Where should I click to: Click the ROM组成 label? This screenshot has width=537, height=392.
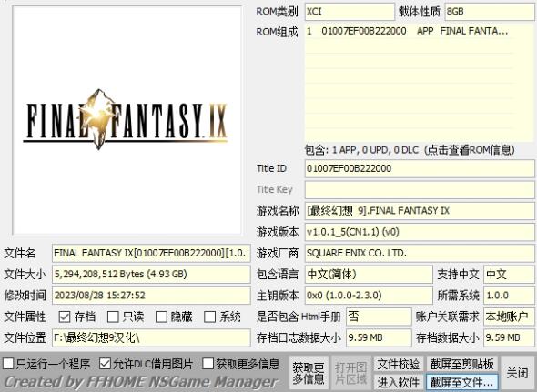pos(277,32)
